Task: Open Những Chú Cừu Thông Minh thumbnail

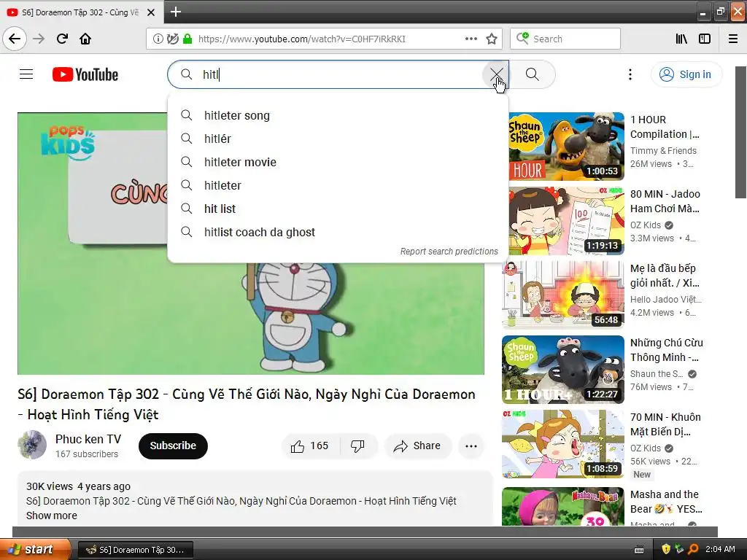Action: click(x=563, y=370)
